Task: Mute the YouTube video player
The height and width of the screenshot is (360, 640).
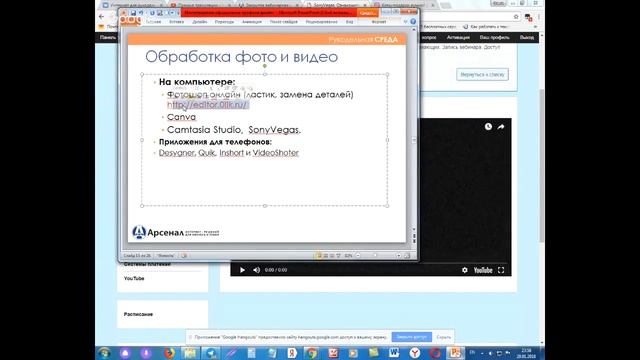Action: coord(256,270)
